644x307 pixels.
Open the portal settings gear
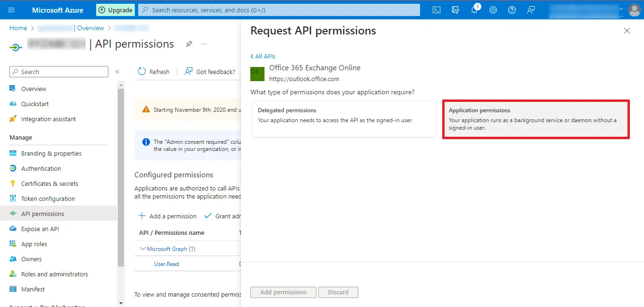(x=493, y=10)
